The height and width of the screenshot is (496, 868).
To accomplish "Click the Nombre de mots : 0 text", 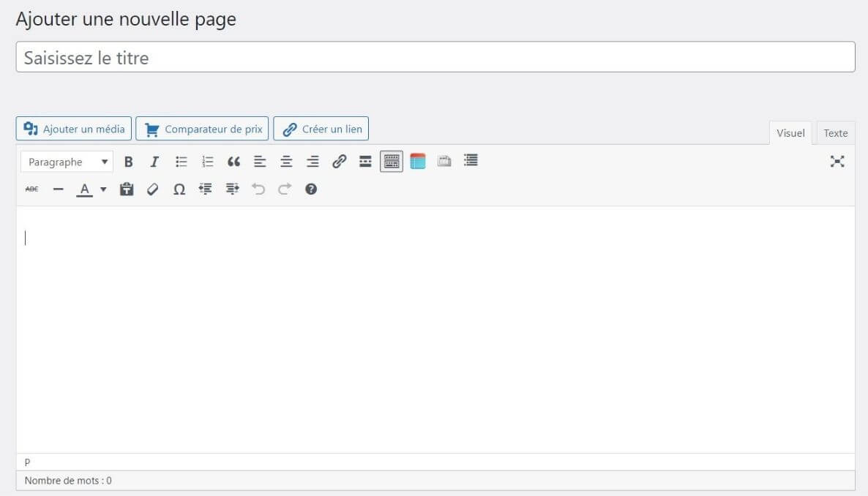I will pyautogui.click(x=68, y=481).
